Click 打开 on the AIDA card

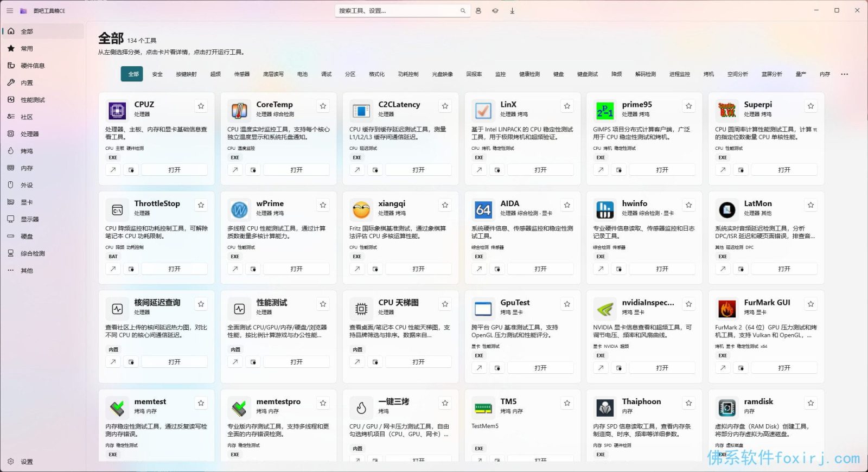pyautogui.click(x=540, y=269)
